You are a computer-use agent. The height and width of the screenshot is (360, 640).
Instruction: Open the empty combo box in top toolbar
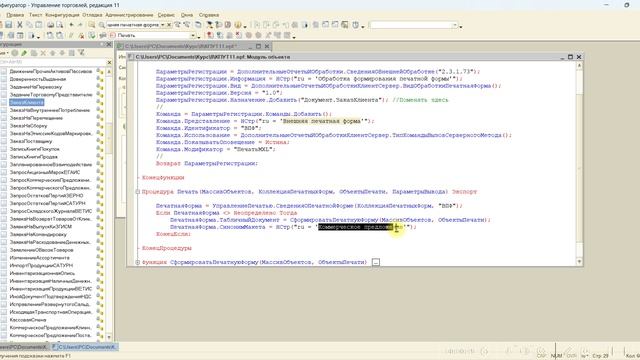(x=455, y=25)
